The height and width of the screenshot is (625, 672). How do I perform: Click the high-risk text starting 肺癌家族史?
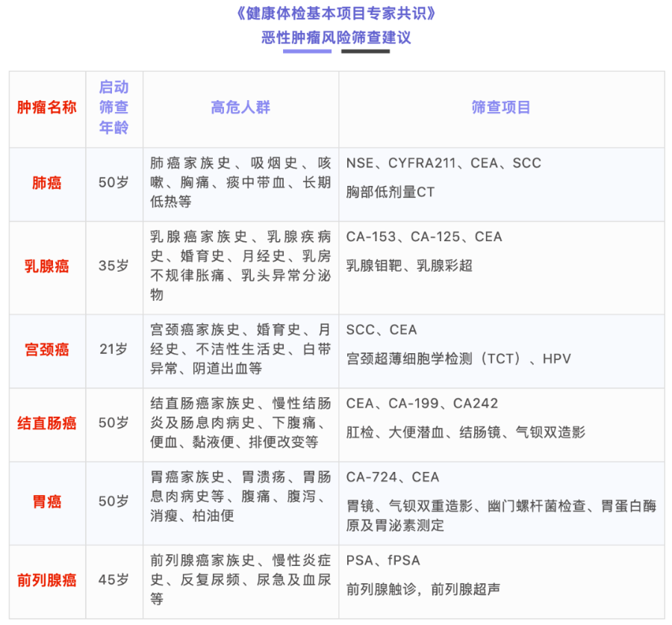(x=240, y=182)
